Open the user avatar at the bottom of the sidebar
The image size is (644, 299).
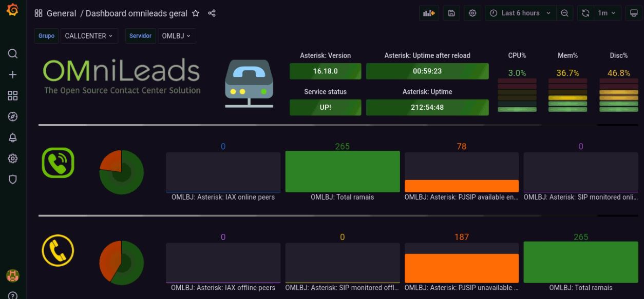[x=13, y=275]
